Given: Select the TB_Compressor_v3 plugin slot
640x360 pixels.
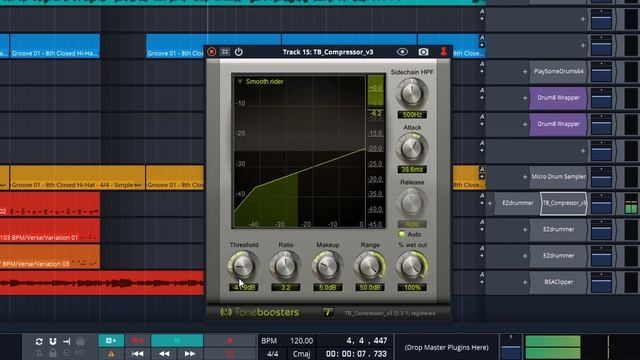Looking at the screenshot, I should click(x=564, y=203).
